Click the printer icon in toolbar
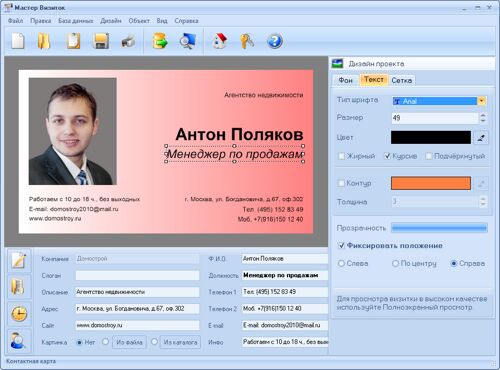This screenshot has height=370, width=500. click(128, 42)
